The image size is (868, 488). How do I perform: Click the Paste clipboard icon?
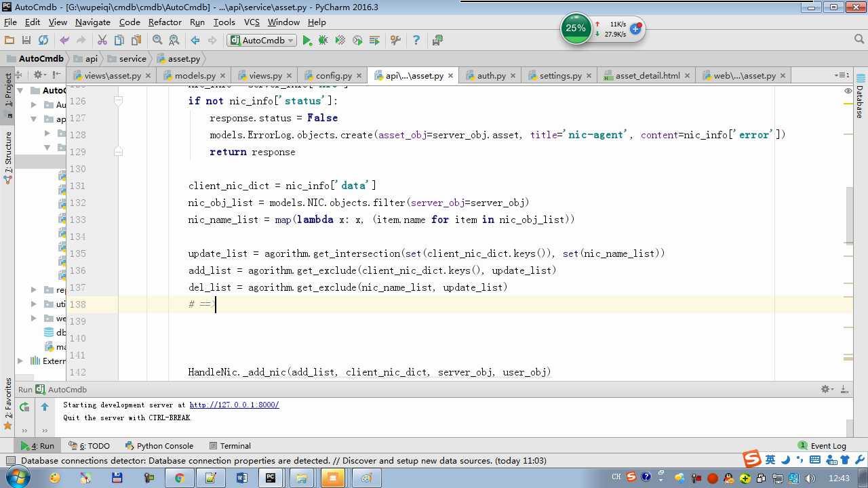pos(136,41)
